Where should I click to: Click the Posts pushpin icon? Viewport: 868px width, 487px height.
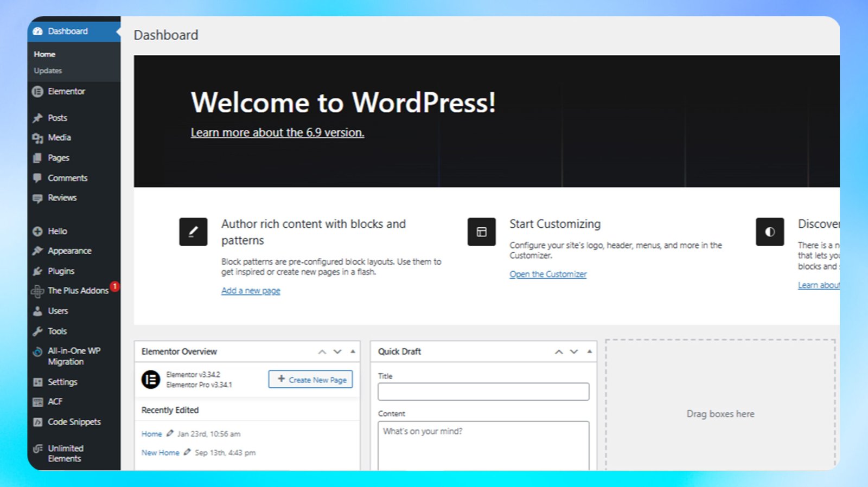coord(37,118)
